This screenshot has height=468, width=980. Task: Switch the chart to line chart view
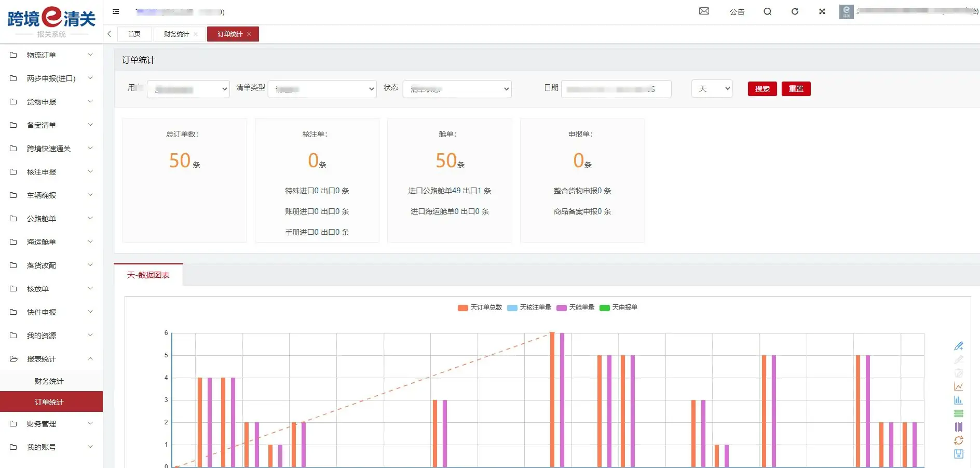point(959,386)
